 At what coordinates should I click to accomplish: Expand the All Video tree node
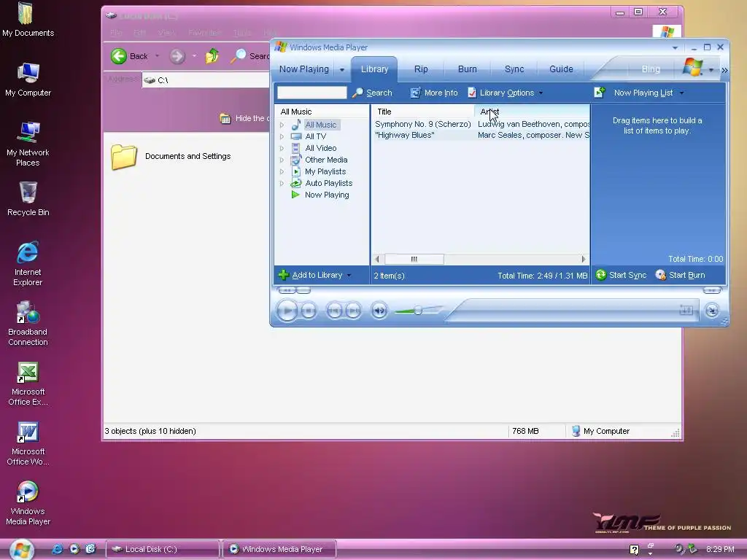point(282,148)
